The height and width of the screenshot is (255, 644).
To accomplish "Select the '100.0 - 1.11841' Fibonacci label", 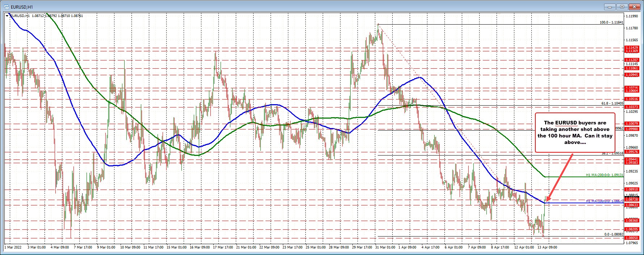I will click(611, 22).
